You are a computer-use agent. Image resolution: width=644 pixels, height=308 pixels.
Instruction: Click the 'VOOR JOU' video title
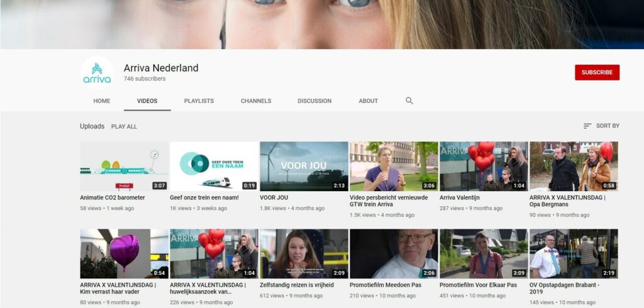[x=274, y=197]
